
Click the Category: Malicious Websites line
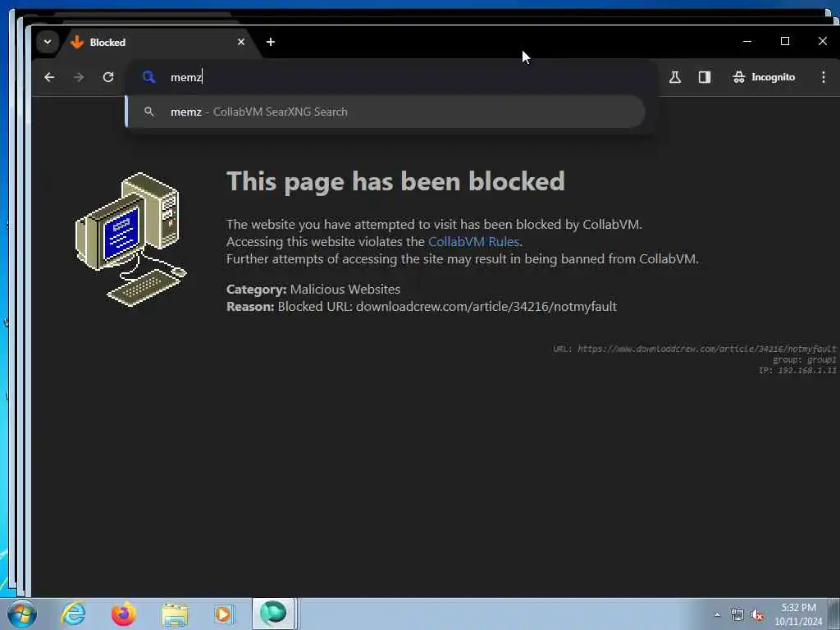[x=313, y=290]
